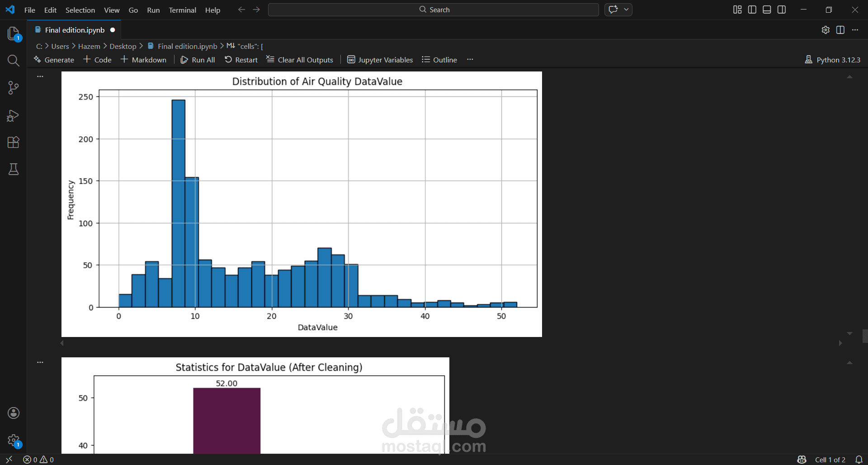The height and width of the screenshot is (465, 868).
Task: Open the View menu
Action: point(112,10)
